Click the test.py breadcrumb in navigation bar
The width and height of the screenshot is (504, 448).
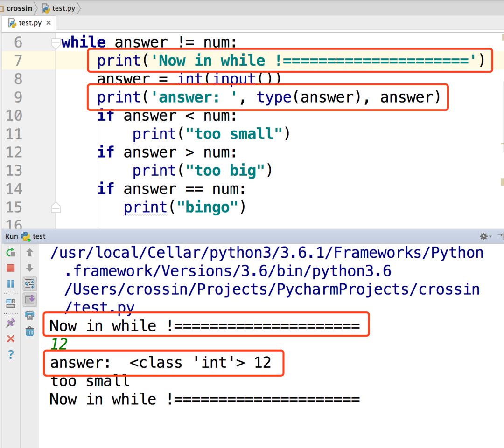click(x=59, y=8)
